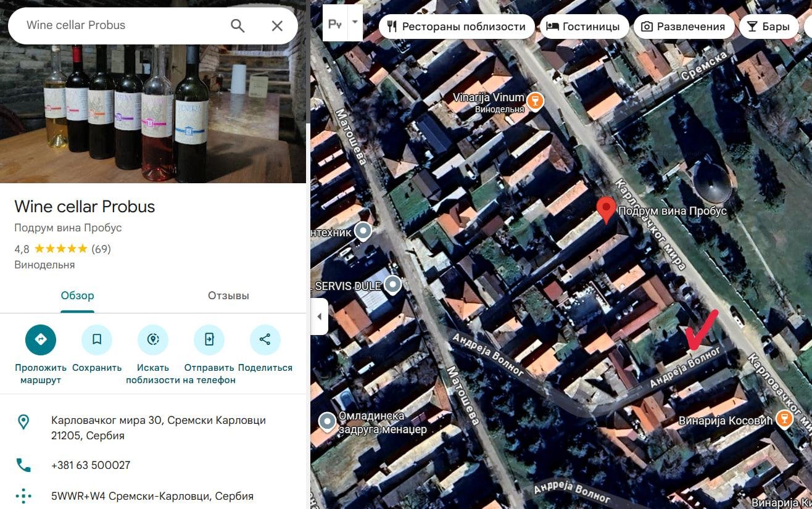
Task: Click address Карловачког мира 30, Сремски Карловци
Action: tap(159, 428)
